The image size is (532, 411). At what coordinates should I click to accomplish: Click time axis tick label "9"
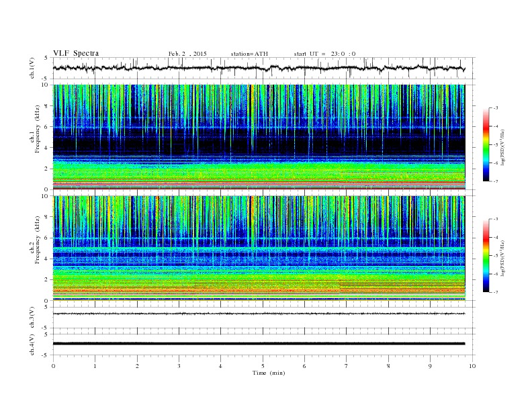tap(430, 366)
